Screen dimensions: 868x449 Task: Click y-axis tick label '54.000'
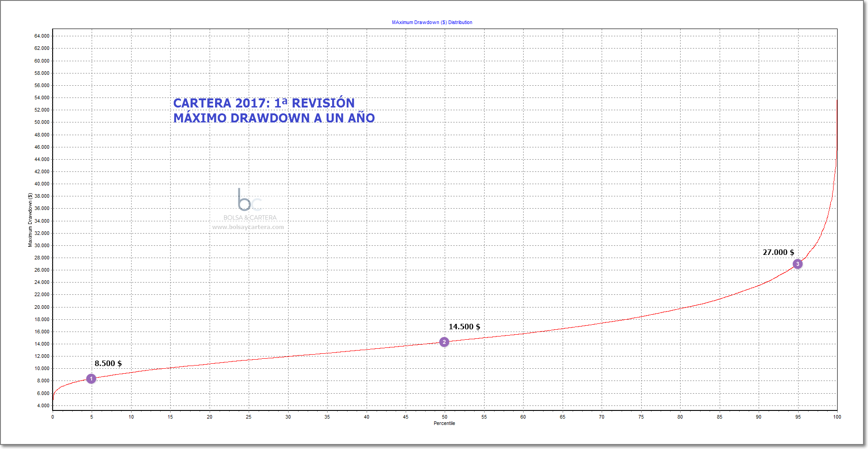point(42,98)
